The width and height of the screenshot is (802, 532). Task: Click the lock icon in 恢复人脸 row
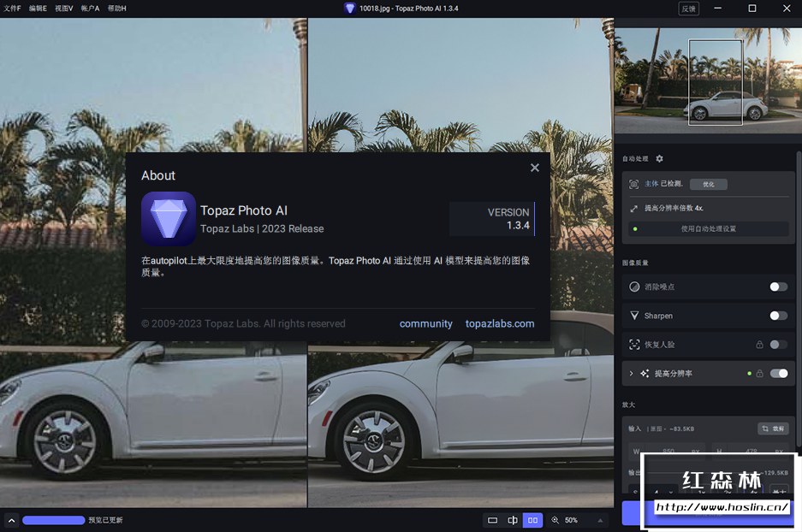759,345
